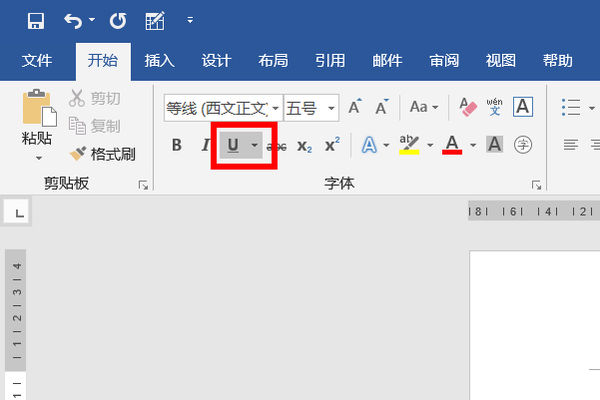Viewport: 600px width, 400px height.
Task: Apply the character border A icon
Action: click(523, 107)
